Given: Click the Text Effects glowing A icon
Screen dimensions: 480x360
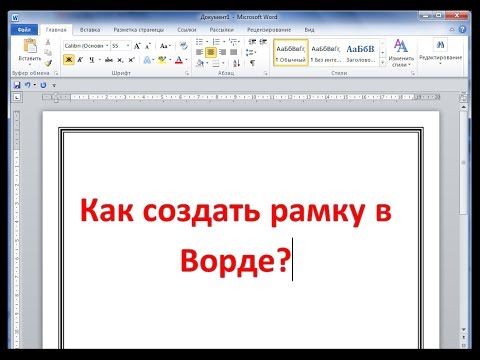Looking at the screenshot, I should click(x=147, y=60).
